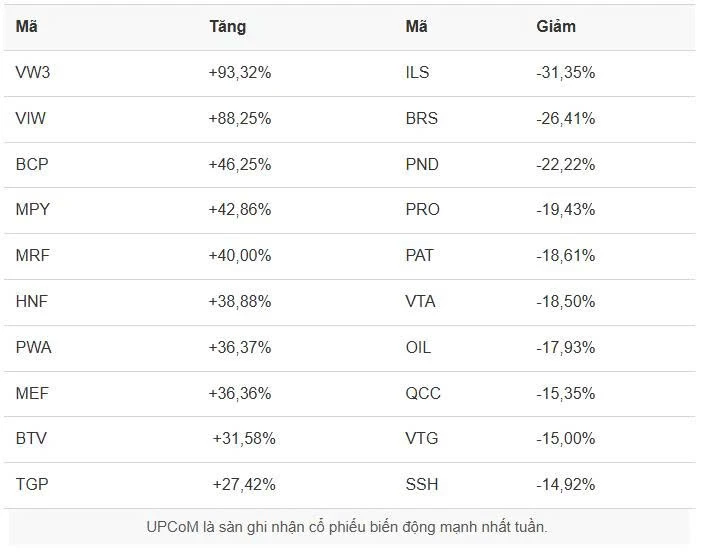Viewport: 701px width, 553px height.
Task: Click the Tăng column header
Action: (x=227, y=27)
